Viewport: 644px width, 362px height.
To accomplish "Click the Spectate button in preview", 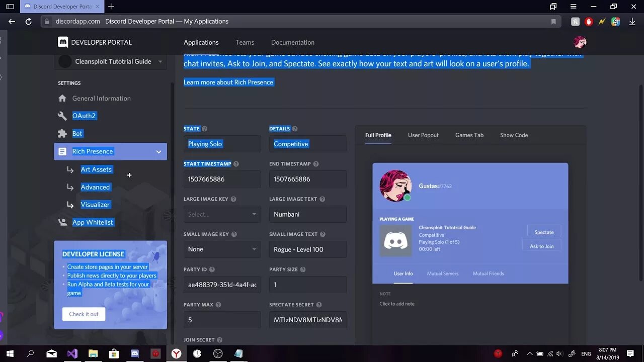I will point(544,232).
